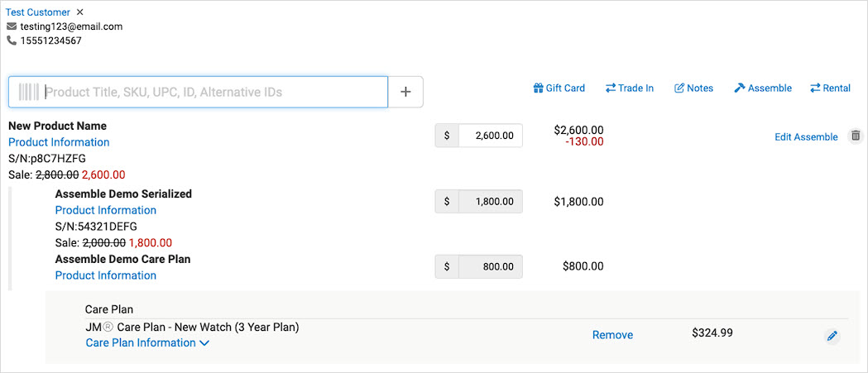Image resolution: width=868 pixels, height=373 pixels.
Task: Click the 800.00 price field
Action: (491, 267)
